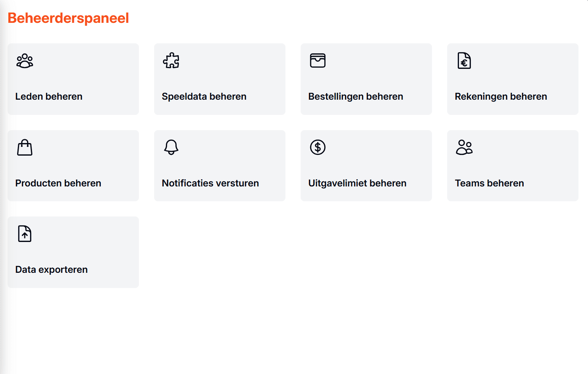Go to Bestellingen beheren
The width and height of the screenshot is (588, 374).
[x=355, y=97]
